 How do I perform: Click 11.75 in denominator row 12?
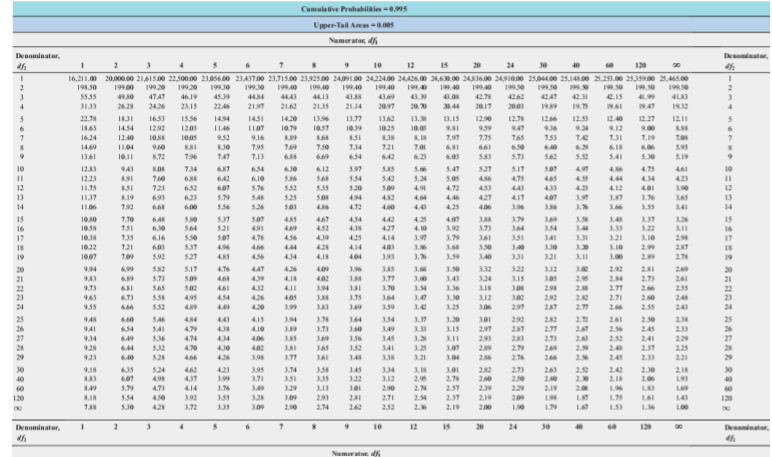(88, 188)
